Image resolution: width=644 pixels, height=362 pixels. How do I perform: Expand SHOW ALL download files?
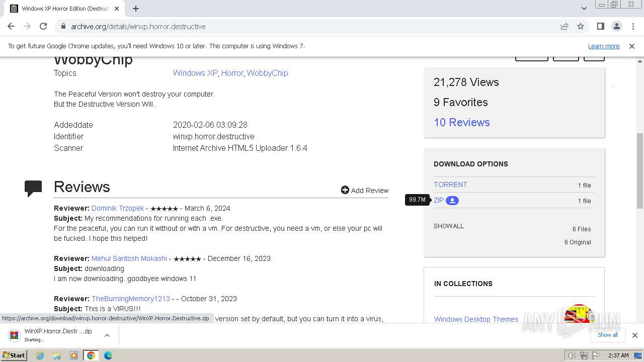[x=449, y=226]
